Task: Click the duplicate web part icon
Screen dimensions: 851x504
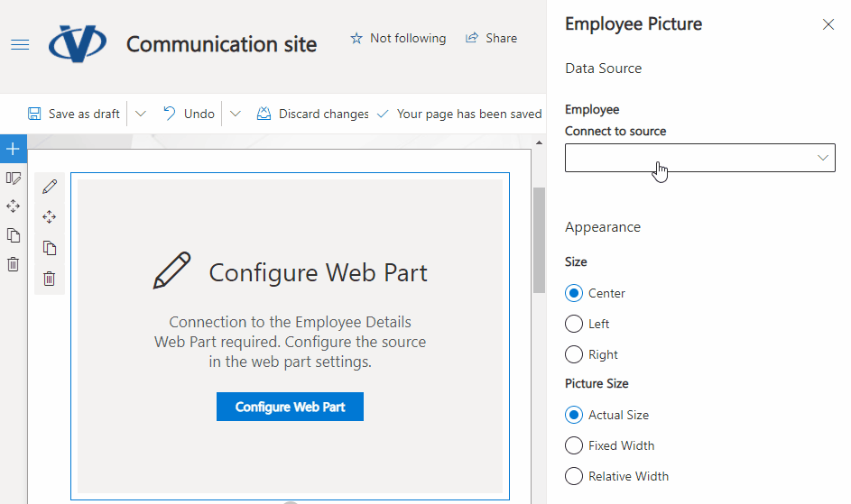Action: click(50, 248)
